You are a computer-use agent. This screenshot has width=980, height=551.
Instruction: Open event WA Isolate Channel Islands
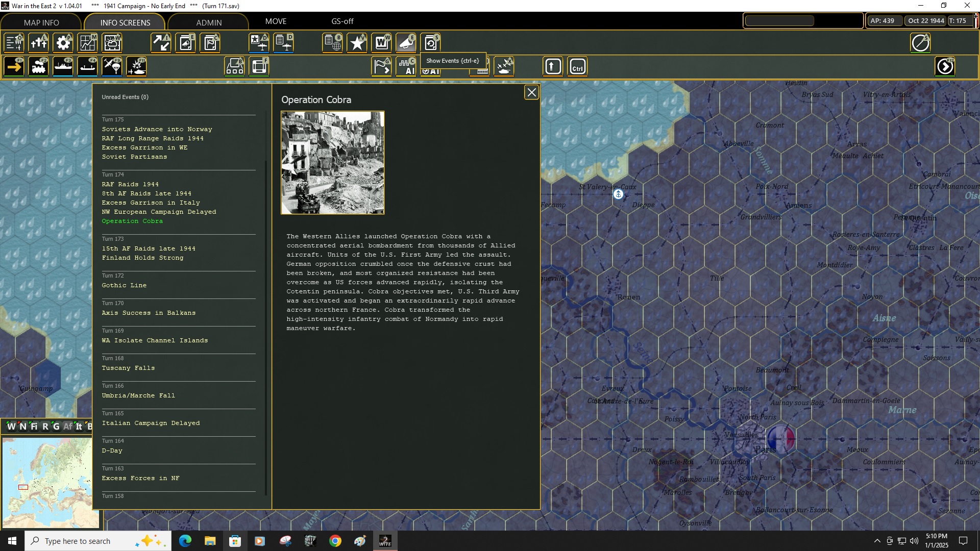point(155,340)
